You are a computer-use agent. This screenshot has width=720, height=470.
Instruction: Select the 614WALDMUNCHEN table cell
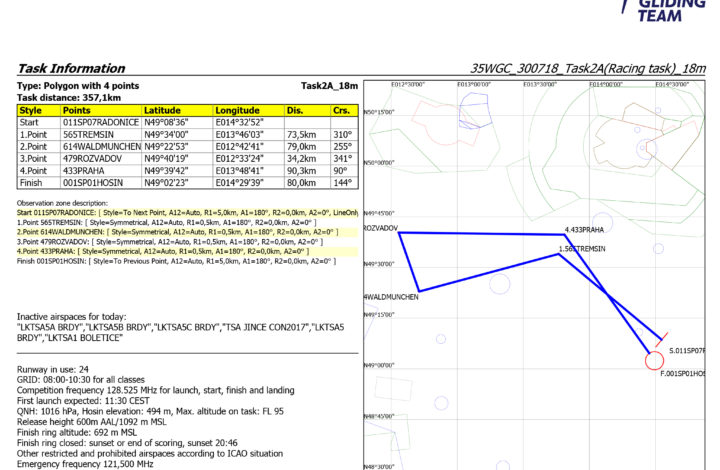pos(99,145)
